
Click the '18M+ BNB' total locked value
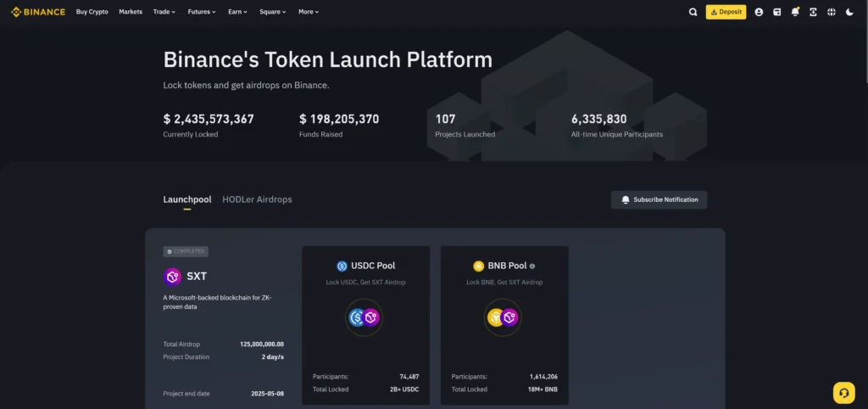click(x=543, y=389)
